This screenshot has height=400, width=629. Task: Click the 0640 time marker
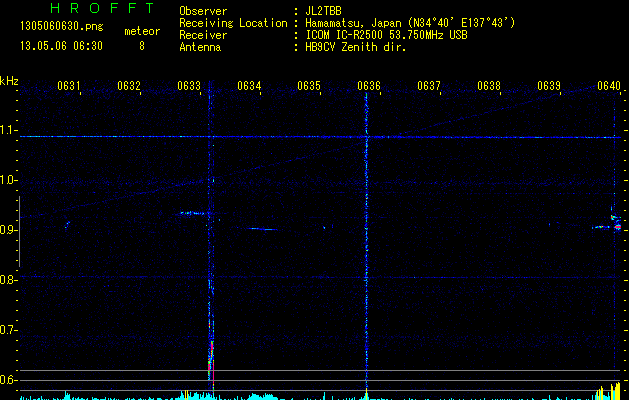[x=609, y=86]
